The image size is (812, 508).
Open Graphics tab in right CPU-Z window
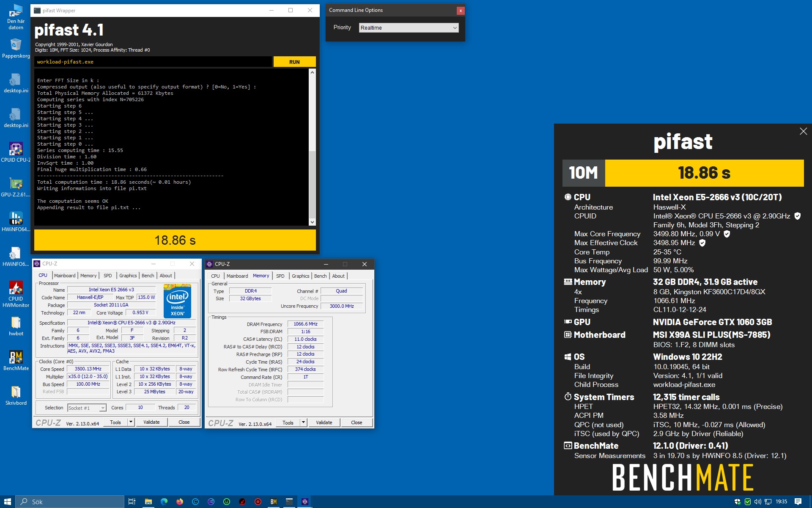pyautogui.click(x=300, y=276)
